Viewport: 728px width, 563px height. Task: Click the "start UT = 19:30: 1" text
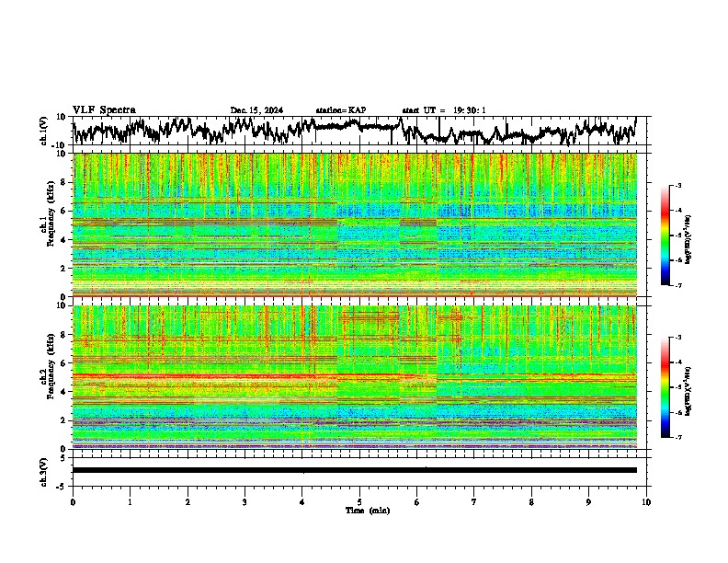coord(444,110)
